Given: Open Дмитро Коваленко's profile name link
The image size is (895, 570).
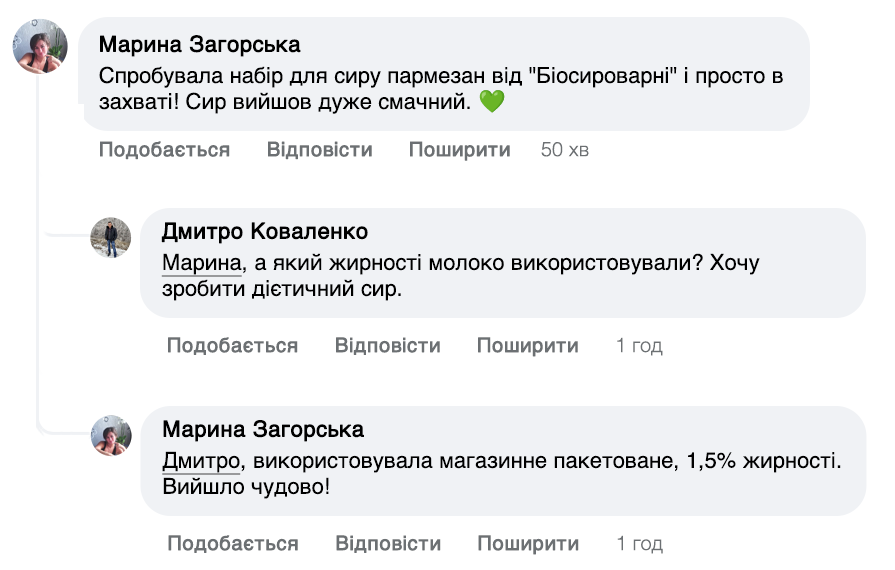Looking at the screenshot, I should pos(264,232).
